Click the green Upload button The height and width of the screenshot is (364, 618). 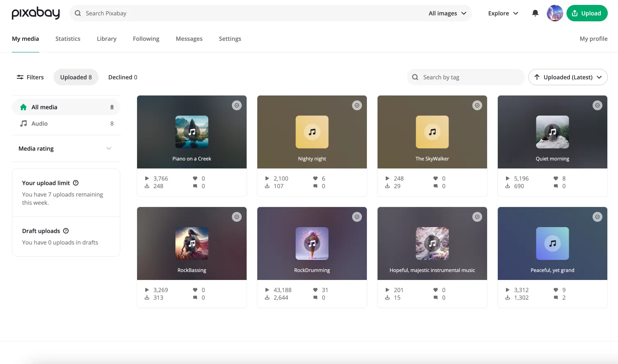pyautogui.click(x=587, y=13)
